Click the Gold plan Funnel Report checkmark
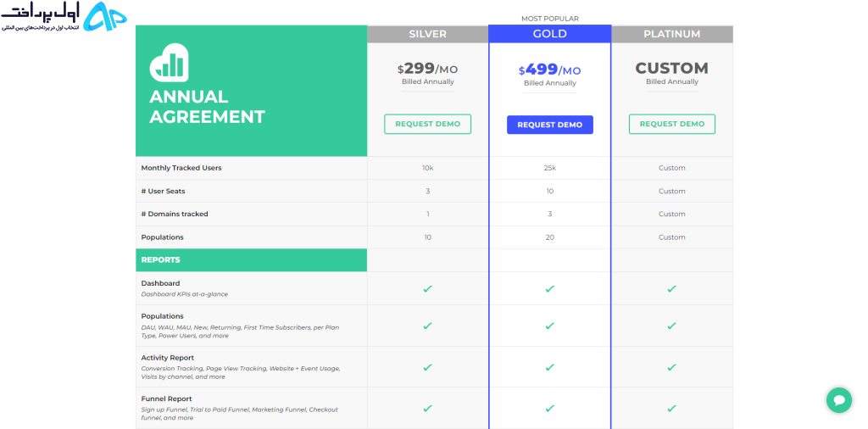 [549, 408]
